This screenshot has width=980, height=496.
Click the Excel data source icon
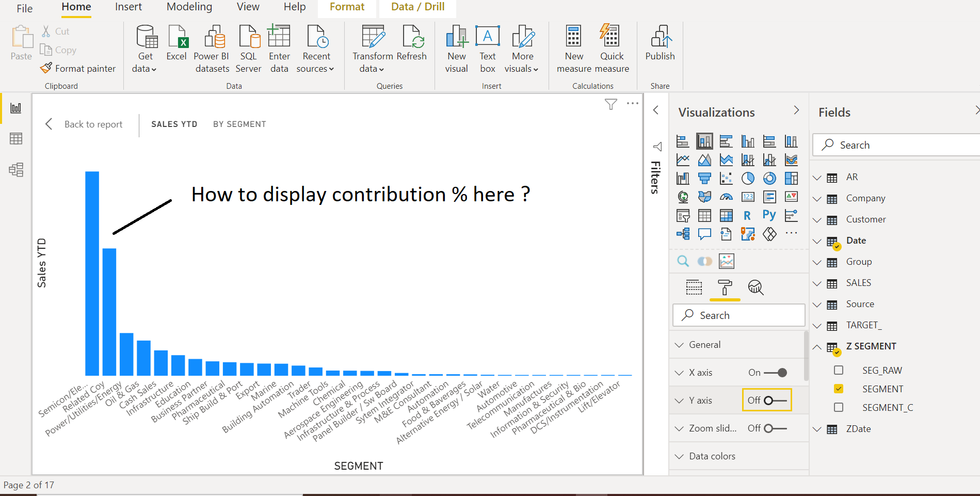pos(176,43)
